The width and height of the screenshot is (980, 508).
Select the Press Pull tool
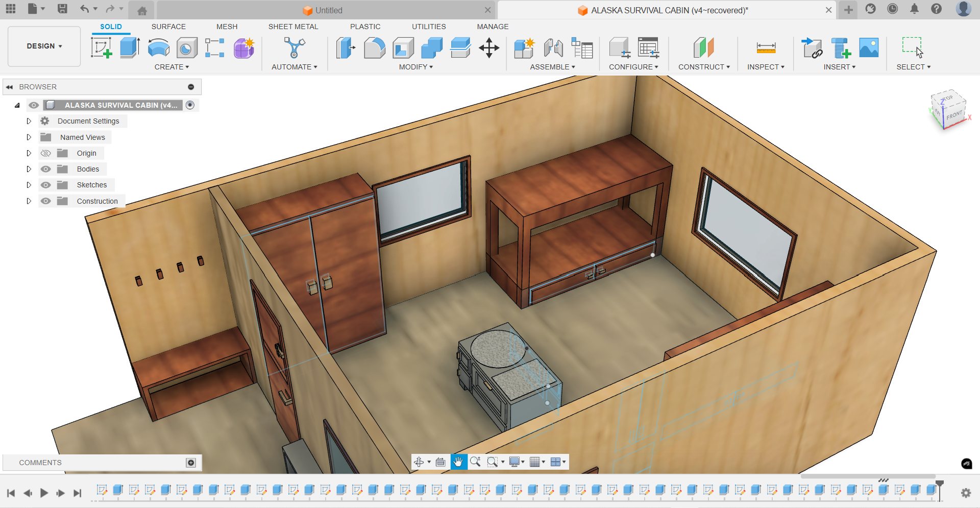coord(346,48)
